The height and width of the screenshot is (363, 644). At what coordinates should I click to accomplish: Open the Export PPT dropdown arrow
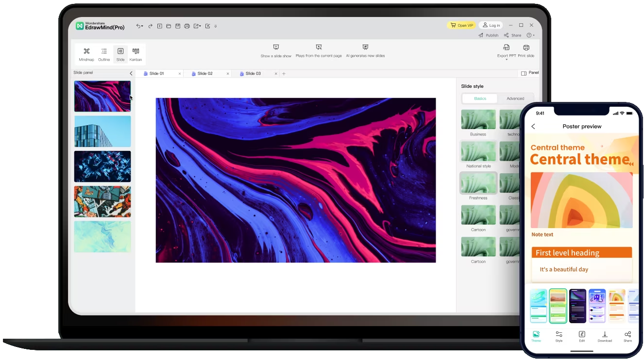[507, 59]
